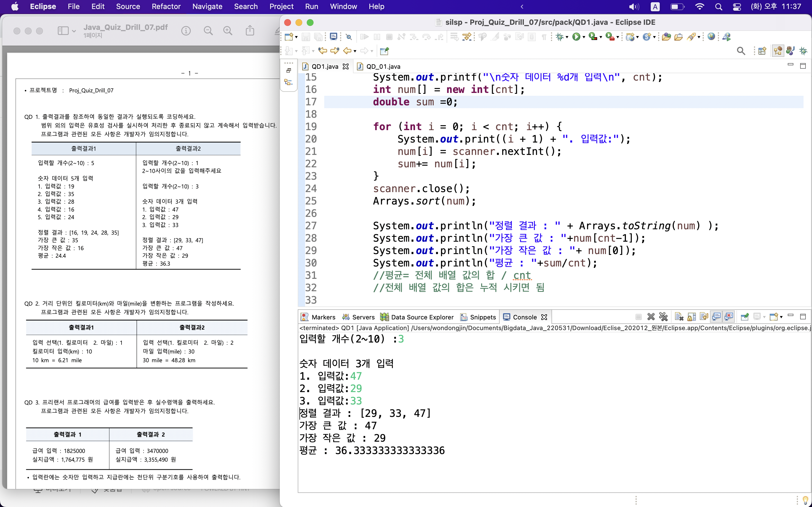Viewport: 812px width, 507px height.
Task: Open the Markers view tab
Action: click(x=323, y=317)
